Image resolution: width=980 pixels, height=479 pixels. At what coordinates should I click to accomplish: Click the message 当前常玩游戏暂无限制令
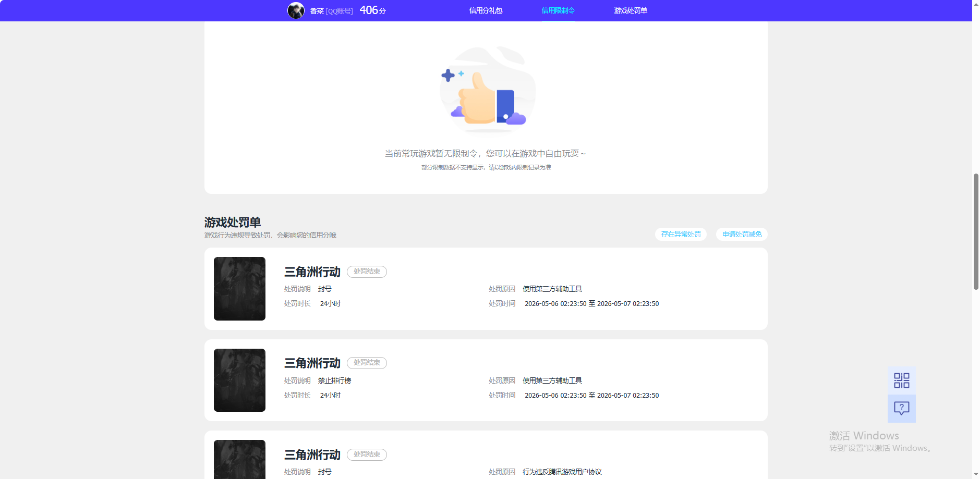(431, 154)
